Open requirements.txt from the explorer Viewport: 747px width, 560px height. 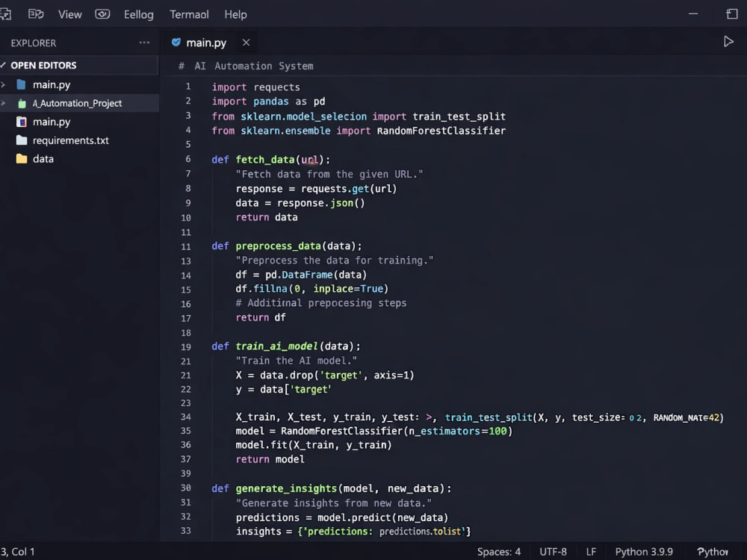tap(70, 140)
